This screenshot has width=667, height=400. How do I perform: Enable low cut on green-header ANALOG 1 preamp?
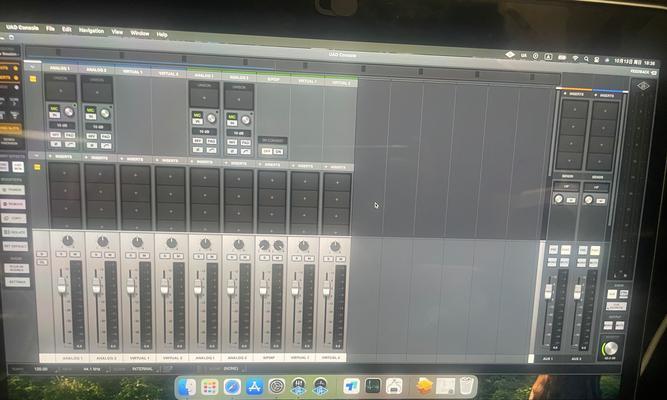pyautogui.click(x=211, y=150)
